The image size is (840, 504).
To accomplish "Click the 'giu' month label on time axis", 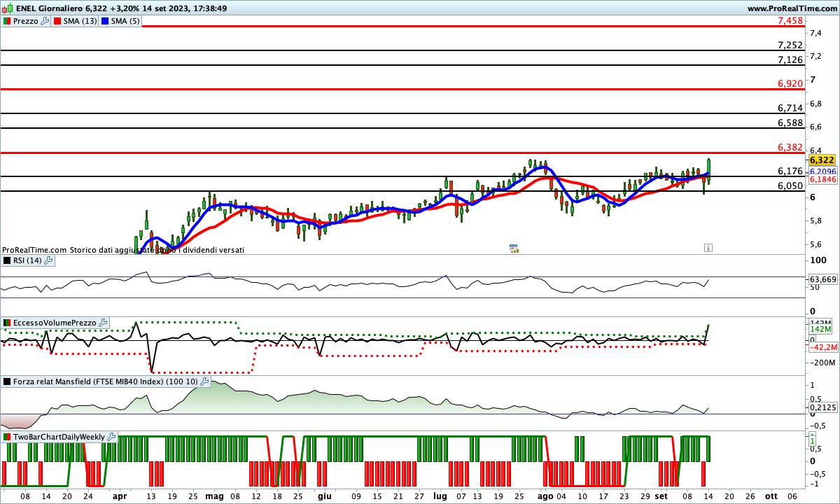I will [324, 496].
